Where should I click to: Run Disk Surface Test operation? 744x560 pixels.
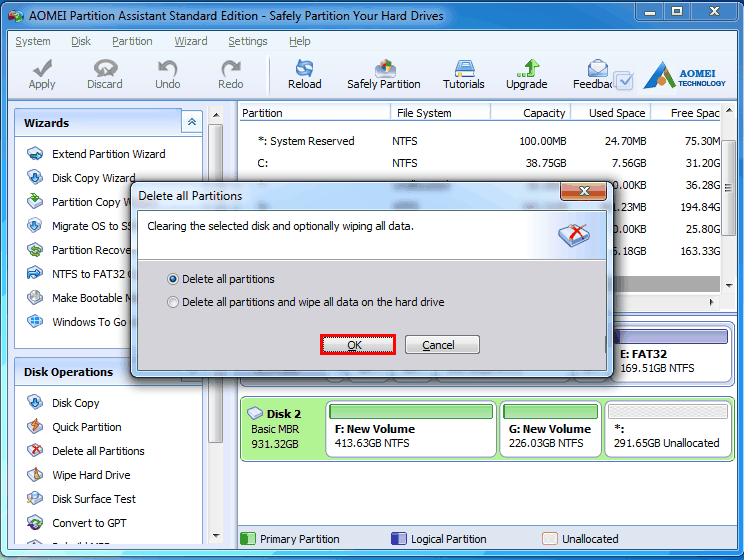click(x=94, y=499)
